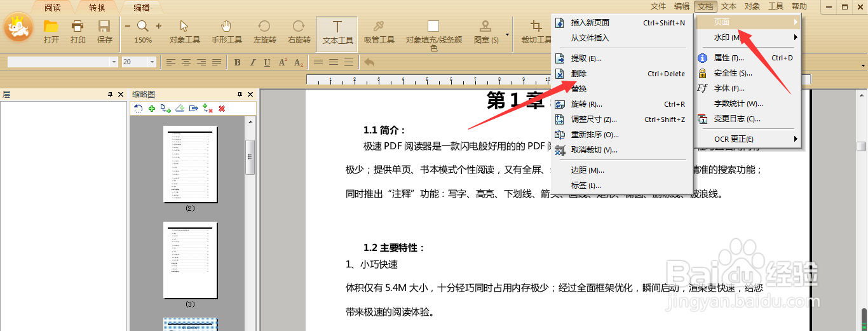Zoom out with the minus button
This screenshot has height=331, width=868.
128,26
